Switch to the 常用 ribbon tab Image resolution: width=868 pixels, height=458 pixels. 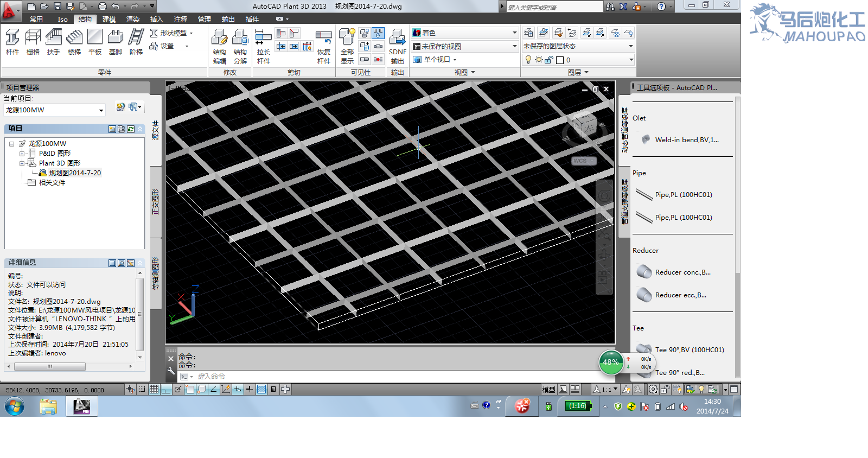(x=36, y=19)
